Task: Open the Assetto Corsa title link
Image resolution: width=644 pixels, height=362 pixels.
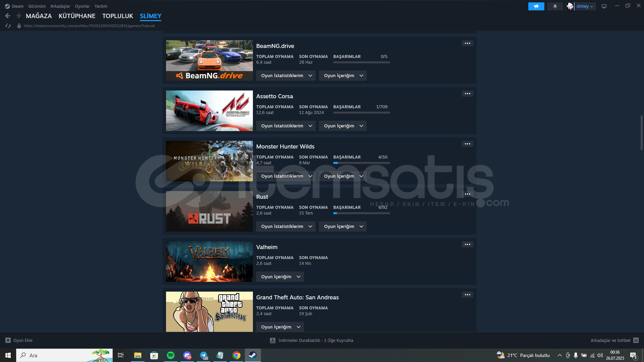Action: click(275, 97)
